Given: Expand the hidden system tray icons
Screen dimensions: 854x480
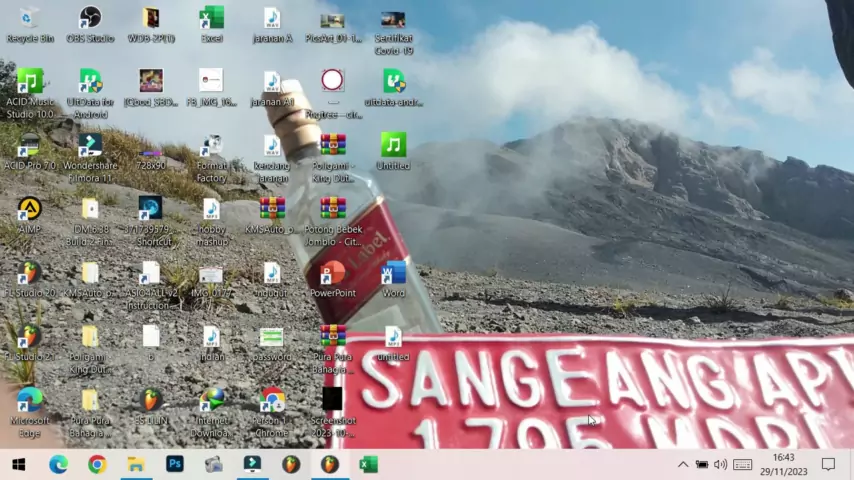Looking at the screenshot, I should [x=683, y=464].
